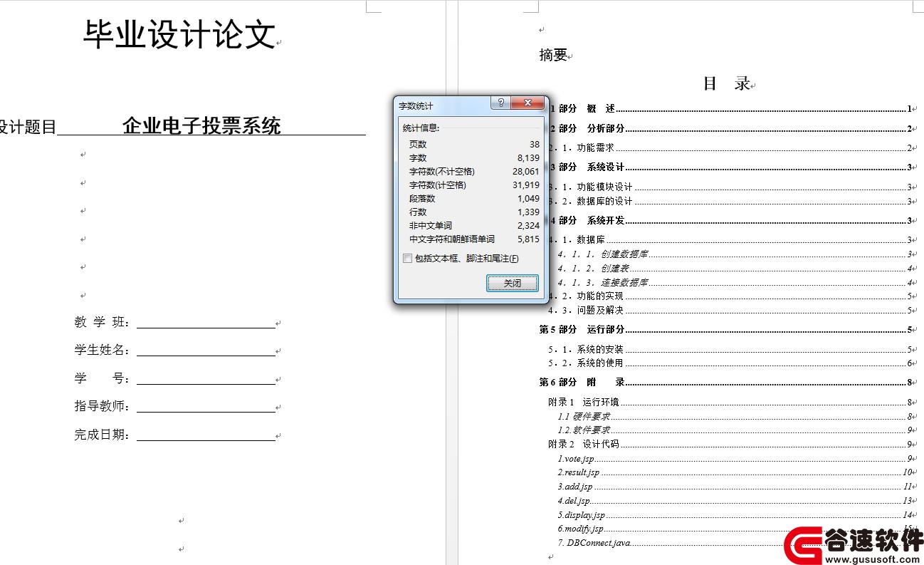Click the help question-mark button in 字数统计 dialog
The image size is (924, 565).
(x=500, y=103)
